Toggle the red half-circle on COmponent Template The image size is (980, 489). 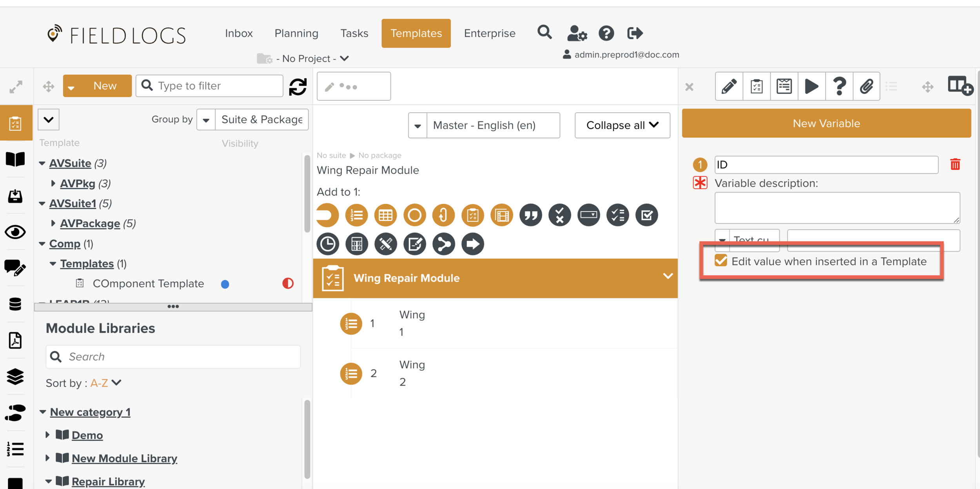pyautogui.click(x=288, y=283)
